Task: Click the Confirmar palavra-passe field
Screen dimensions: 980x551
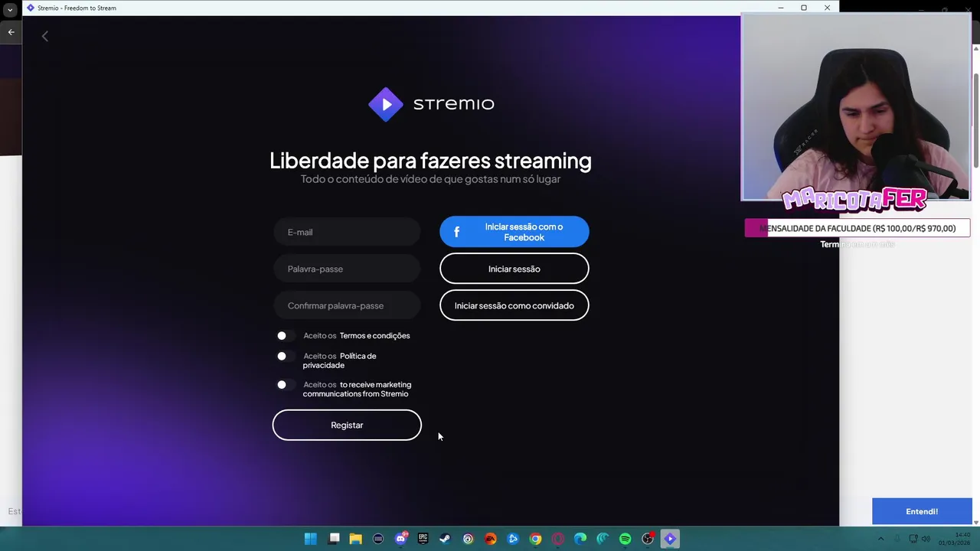Action: [x=347, y=305]
